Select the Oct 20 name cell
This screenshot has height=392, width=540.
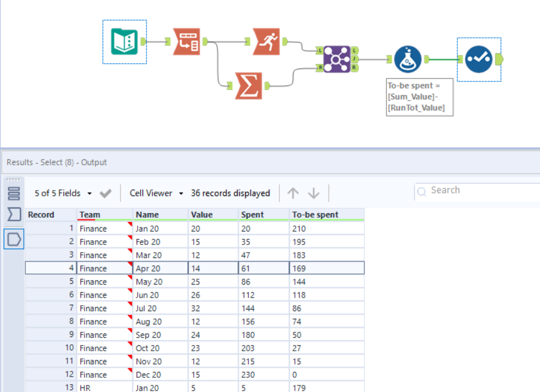[161, 348]
